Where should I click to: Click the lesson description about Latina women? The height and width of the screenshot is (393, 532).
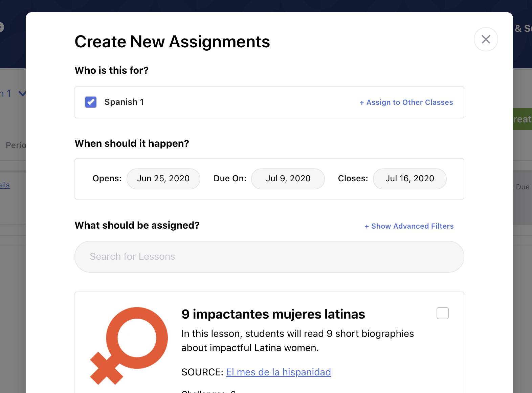coord(297,341)
